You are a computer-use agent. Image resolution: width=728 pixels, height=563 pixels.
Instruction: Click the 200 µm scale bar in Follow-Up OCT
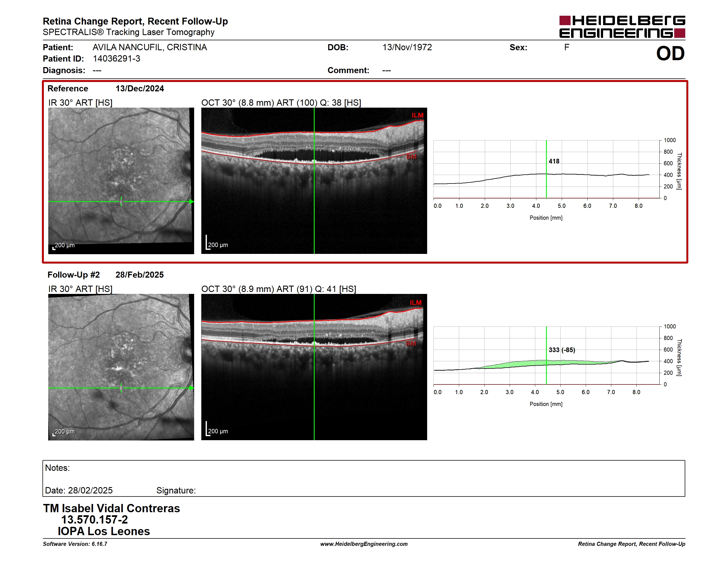click(217, 429)
